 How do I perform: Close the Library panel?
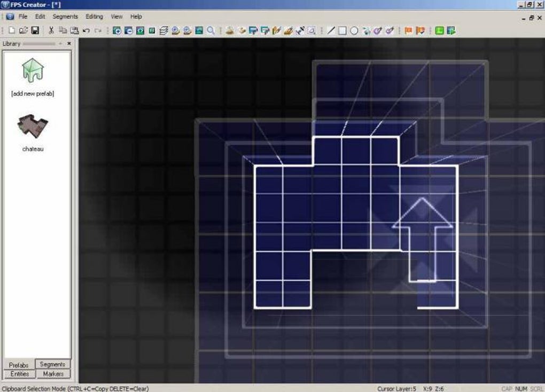click(69, 43)
